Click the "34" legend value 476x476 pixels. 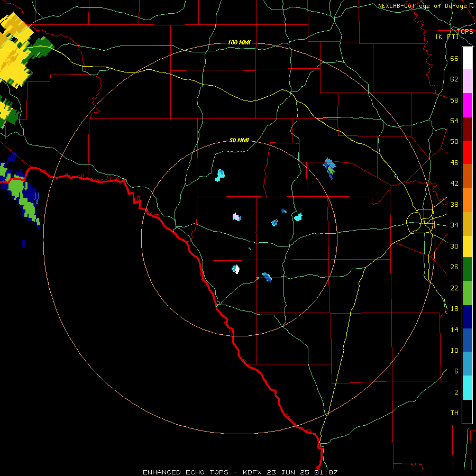tap(454, 225)
